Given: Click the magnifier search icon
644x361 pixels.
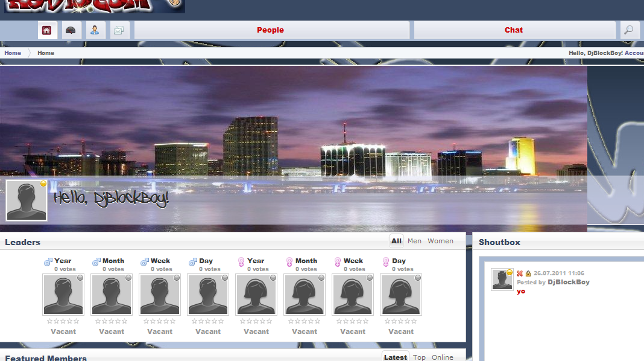Looking at the screenshot, I should [x=628, y=30].
